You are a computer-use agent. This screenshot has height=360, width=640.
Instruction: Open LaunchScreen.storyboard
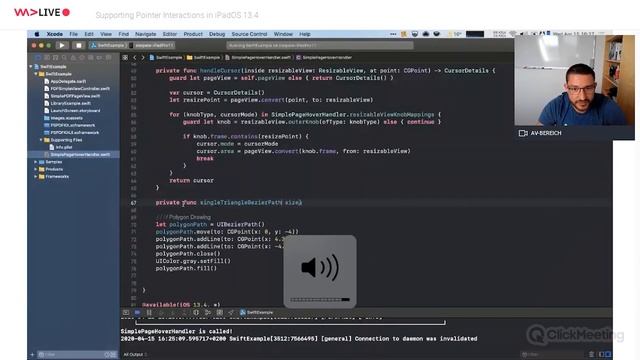(x=72, y=111)
